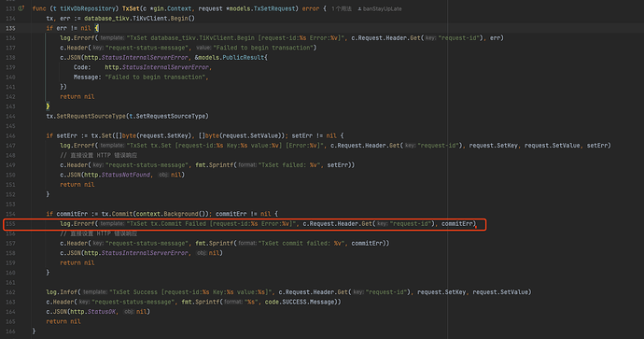Click the banStayUpLate author inlay hint
The width and height of the screenshot is (644, 339).
380,8
